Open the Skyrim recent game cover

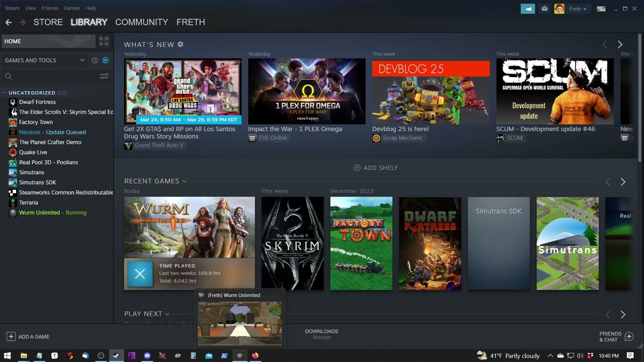pos(292,243)
